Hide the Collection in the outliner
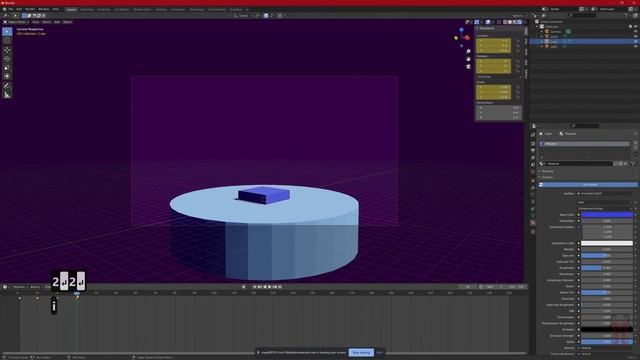 (636, 27)
